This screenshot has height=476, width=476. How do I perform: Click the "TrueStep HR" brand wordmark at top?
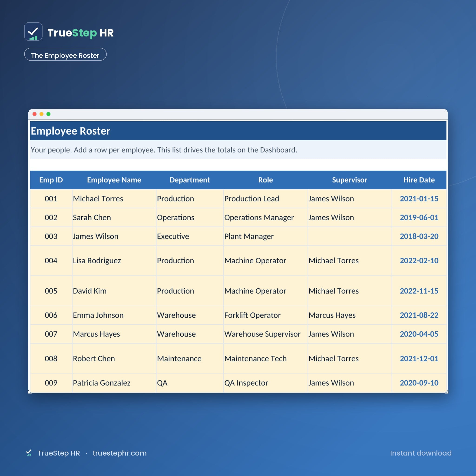tap(81, 33)
